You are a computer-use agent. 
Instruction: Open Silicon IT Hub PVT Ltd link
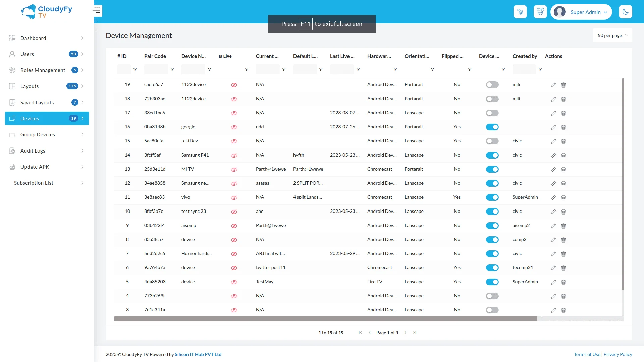(x=198, y=354)
